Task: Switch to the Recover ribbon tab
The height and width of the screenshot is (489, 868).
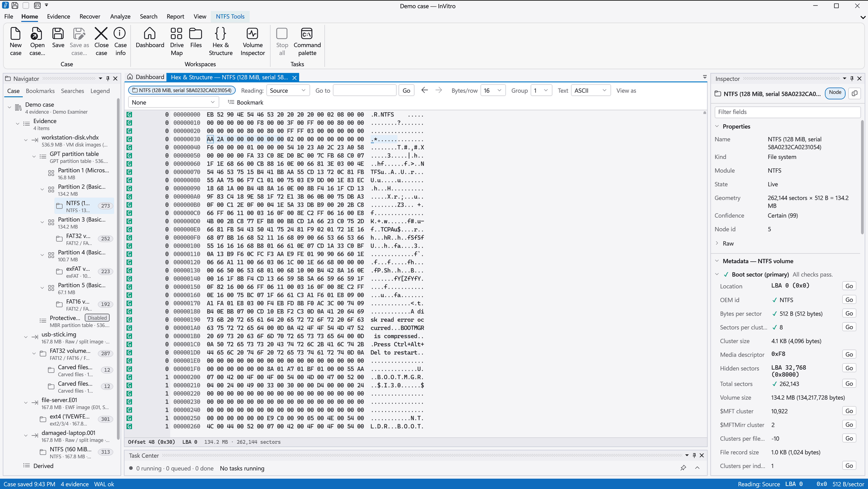Action: coord(90,16)
